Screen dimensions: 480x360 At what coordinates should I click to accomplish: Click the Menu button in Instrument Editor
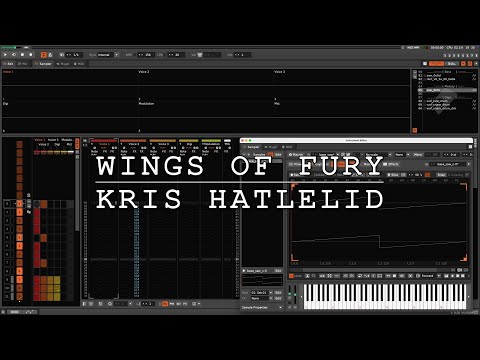[x=418, y=155]
